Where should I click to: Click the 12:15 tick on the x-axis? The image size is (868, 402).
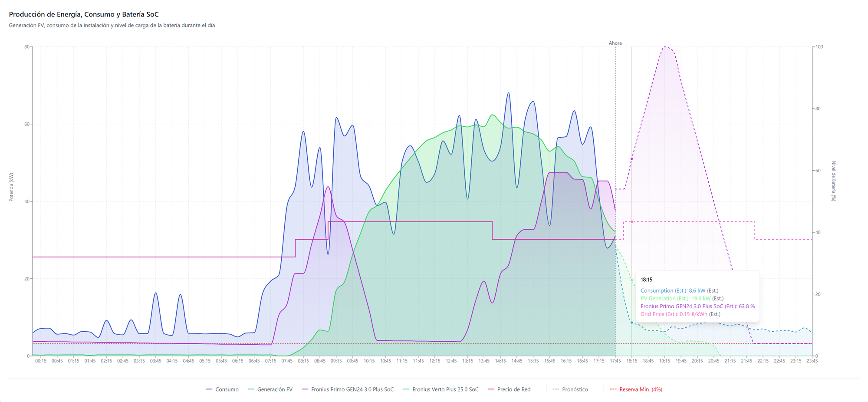pyautogui.click(x=434, y=361)
